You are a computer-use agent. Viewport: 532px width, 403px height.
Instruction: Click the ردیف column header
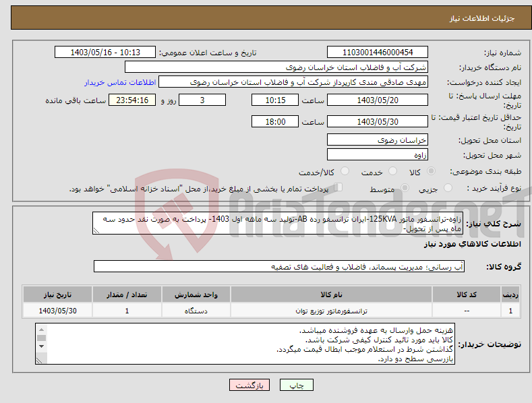pyautogui.click(x=510, y=294)
